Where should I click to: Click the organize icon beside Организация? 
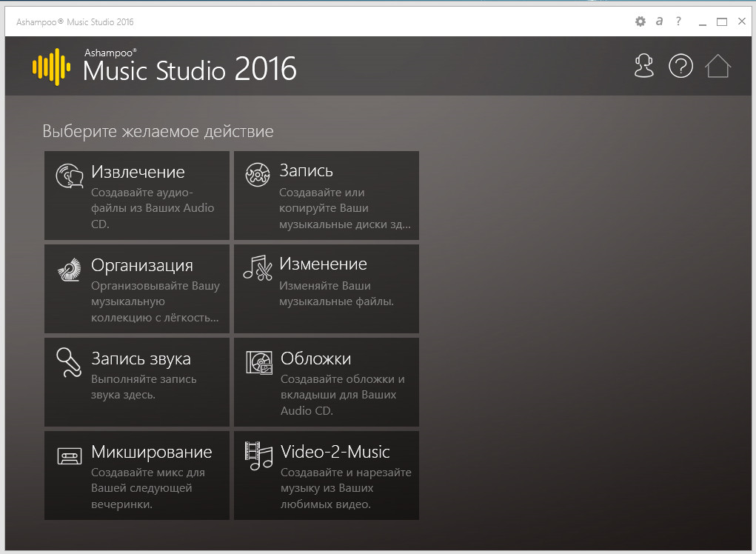[69, 270]
